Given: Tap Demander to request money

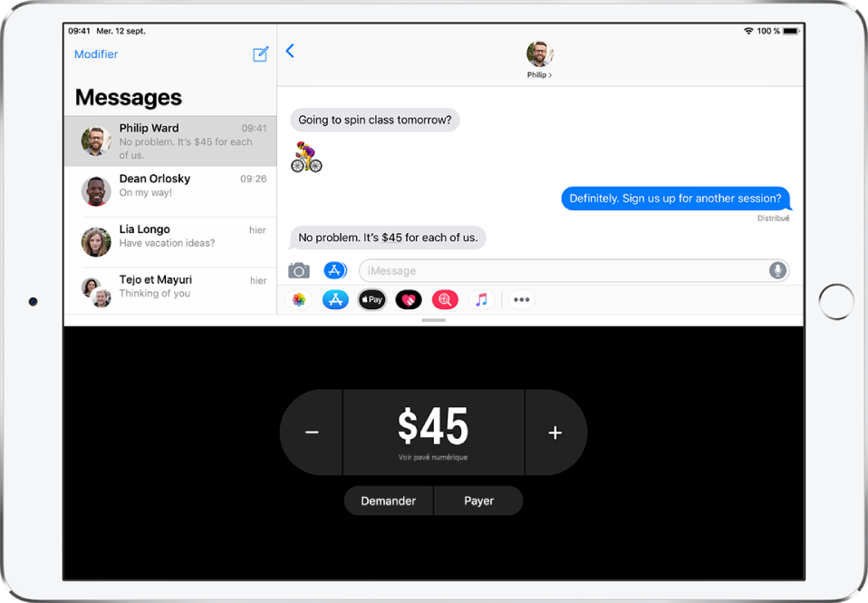Looking at the screenshot, I should click(x=389, y=501).
